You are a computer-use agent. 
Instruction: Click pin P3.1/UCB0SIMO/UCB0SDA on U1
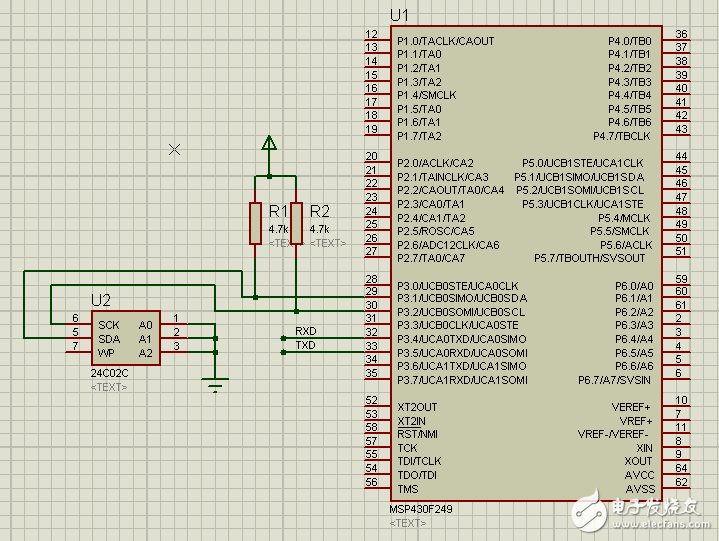(x=462, y=298)
